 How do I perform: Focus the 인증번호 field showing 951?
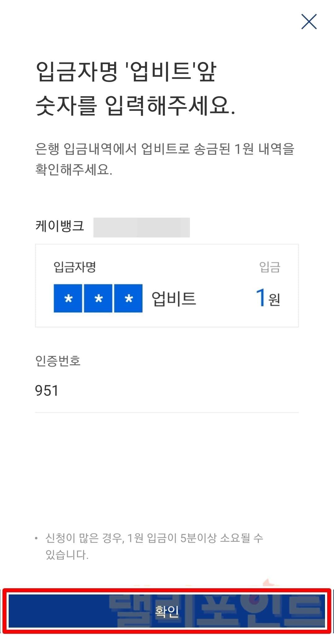[x=166, y=391]
